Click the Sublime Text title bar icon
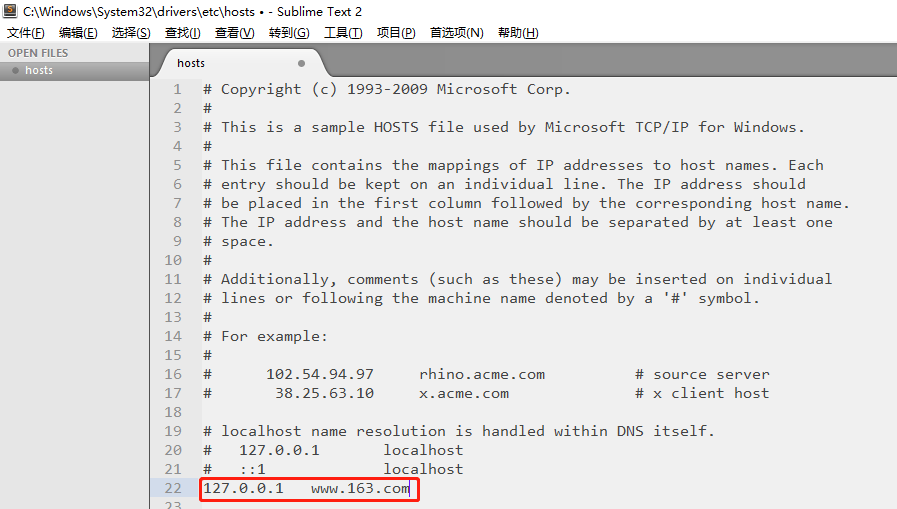 point(11,11)
